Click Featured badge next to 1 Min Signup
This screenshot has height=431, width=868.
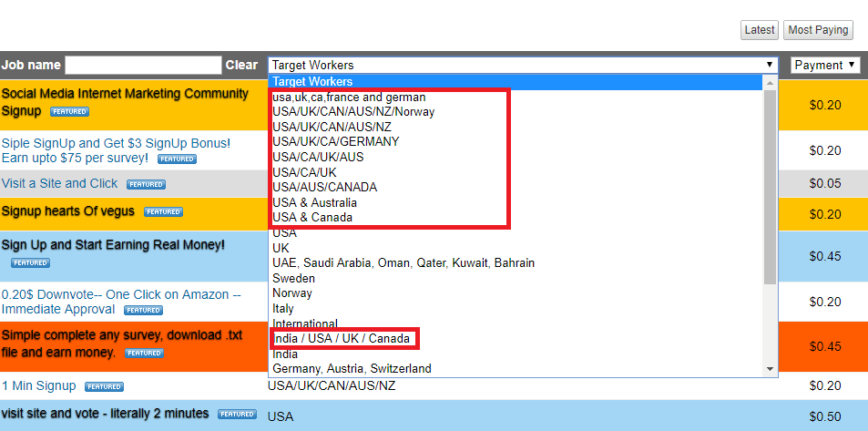103,386
